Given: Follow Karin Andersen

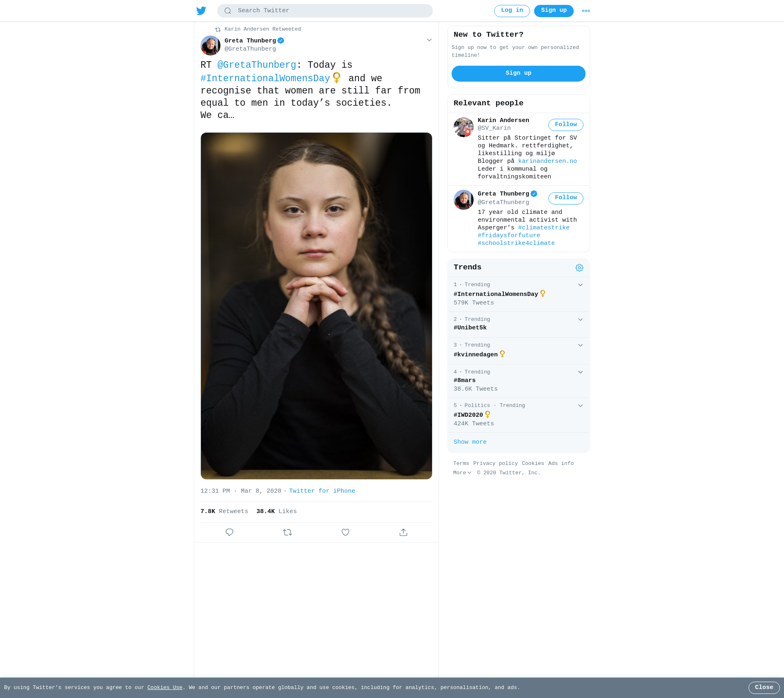Looking at the screenshot, I should (x=566, y=125).
